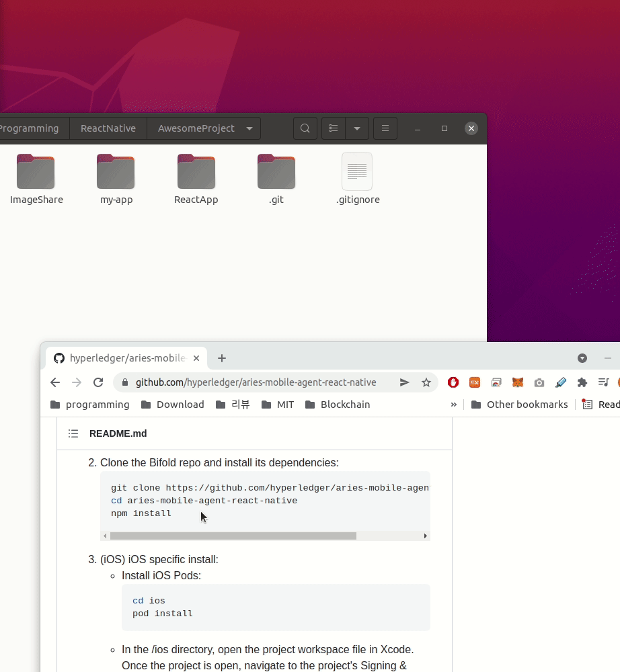Image resolution: width=620 pixels, height=672 pixels.
Task: Click the code scrollbar right arrow
Action: [x=426, y=536]
